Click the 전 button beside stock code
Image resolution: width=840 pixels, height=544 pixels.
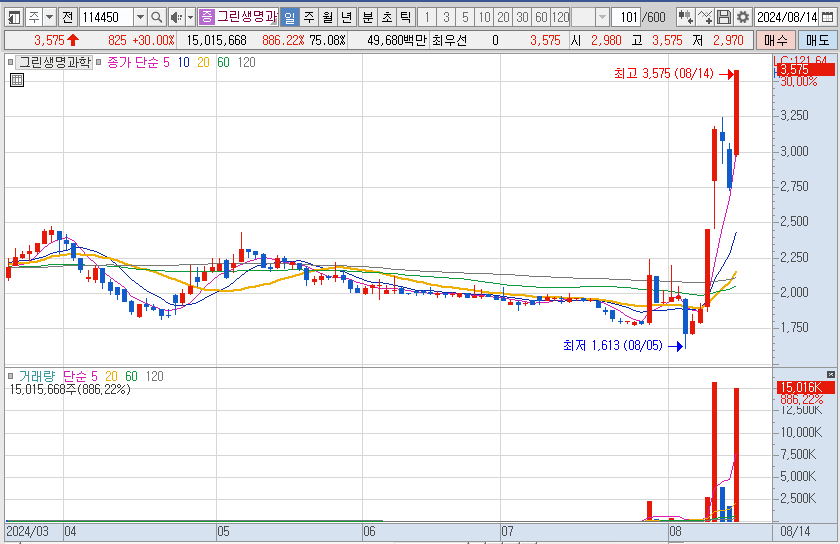[68, 17]
